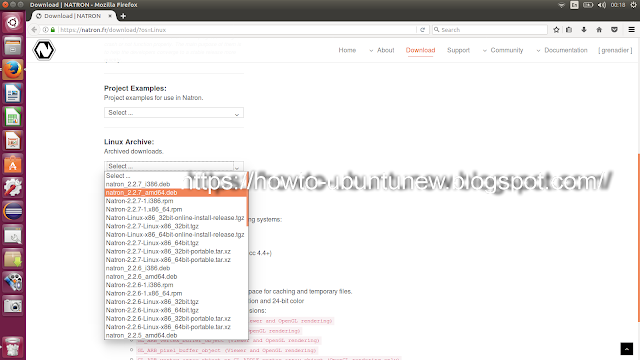Launch LibreOffice Writer from the launcher
This screenshot has height=360, width=640.
click(x=13, y=93)
